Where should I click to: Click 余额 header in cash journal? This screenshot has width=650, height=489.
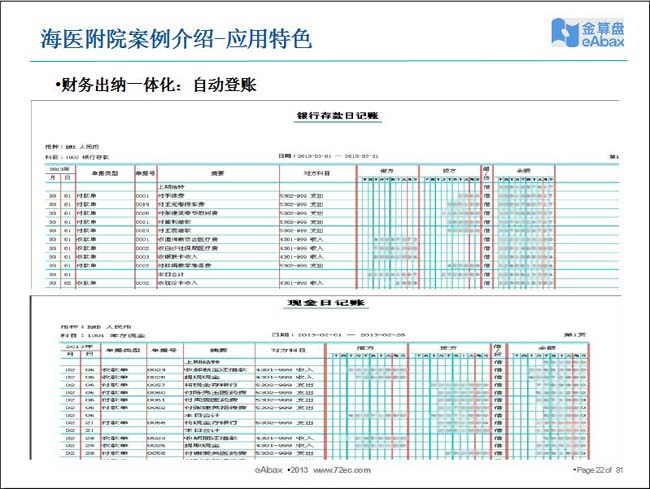pos(547,348)
